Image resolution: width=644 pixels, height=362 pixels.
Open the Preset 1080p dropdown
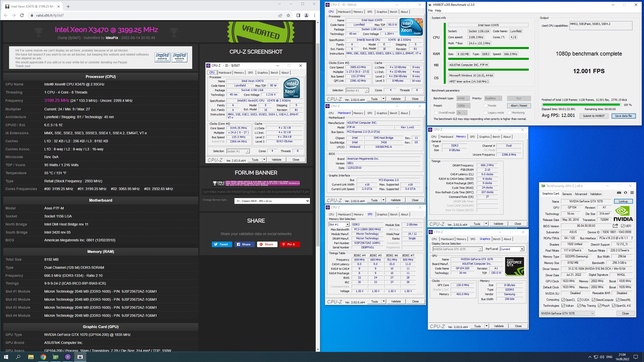tap(463, 106)
